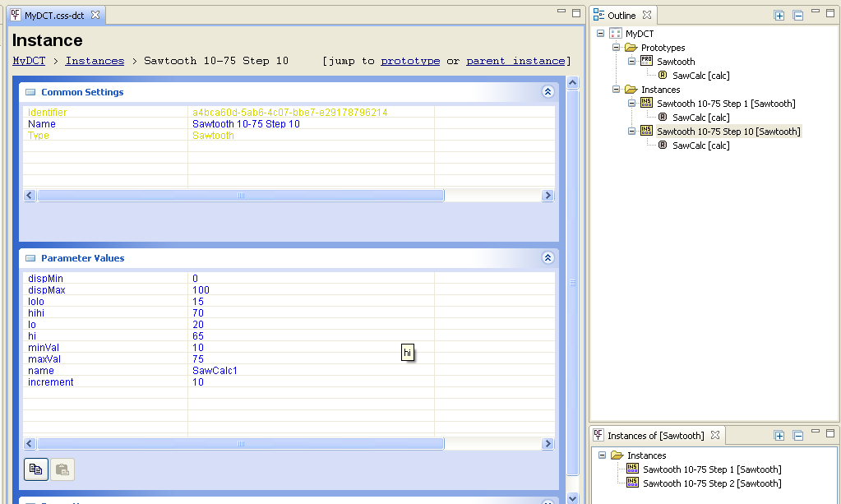Collapse the Sawtooth 10-75 Step 1 node
The height and width of the screenshot is (504, 841).
point(631,104)
